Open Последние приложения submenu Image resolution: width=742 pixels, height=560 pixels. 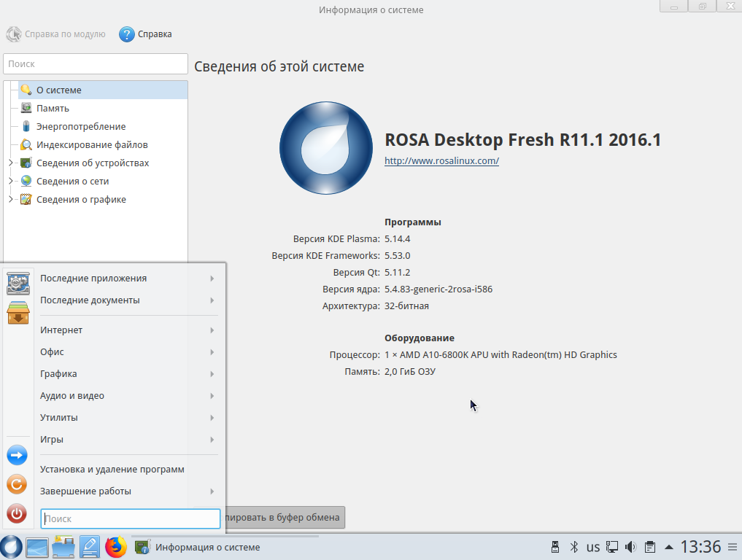[128, 278]
